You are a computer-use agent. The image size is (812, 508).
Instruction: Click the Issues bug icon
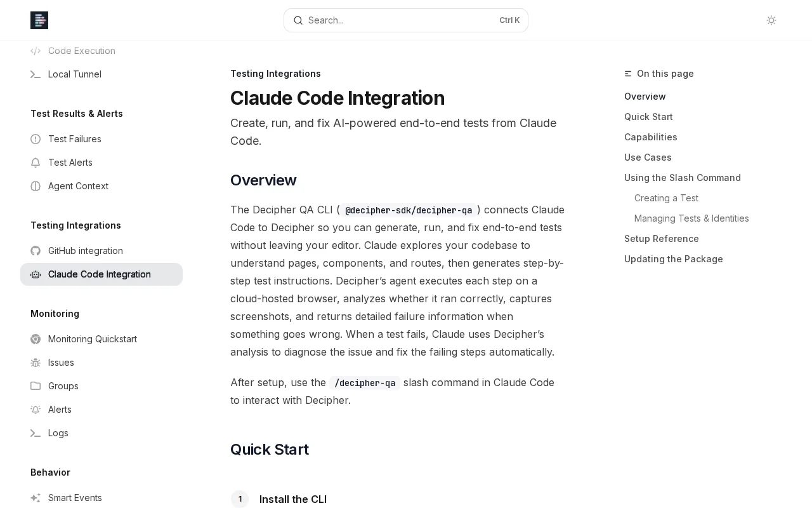point(36,363)
